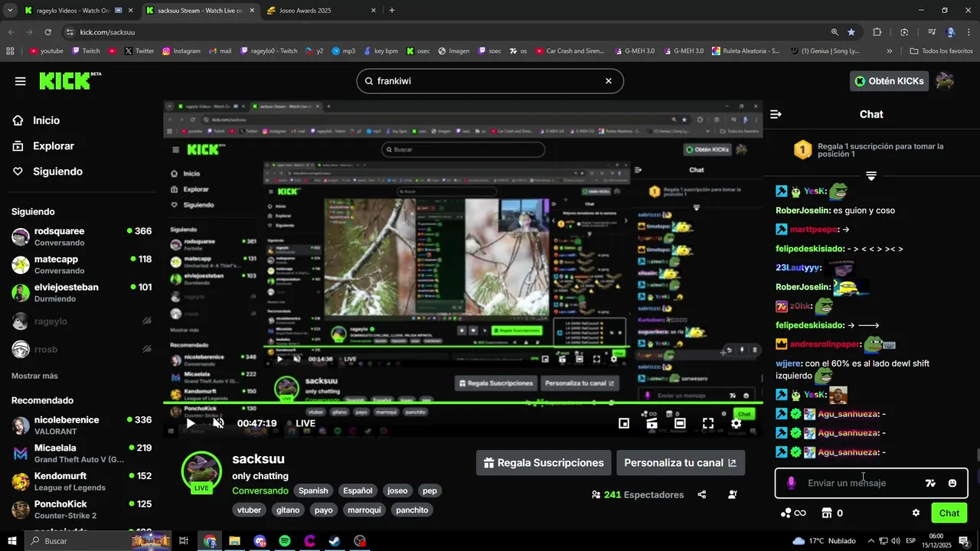Play the sacksuu stream
The height and width of the screenshot is (551, 980).
click(191, 423)
